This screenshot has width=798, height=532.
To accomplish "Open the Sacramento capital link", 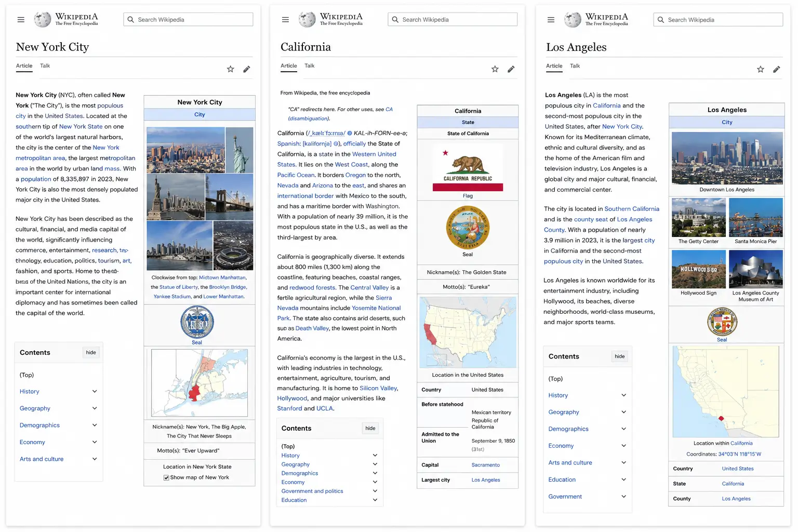I will click(x=486, y=465).
